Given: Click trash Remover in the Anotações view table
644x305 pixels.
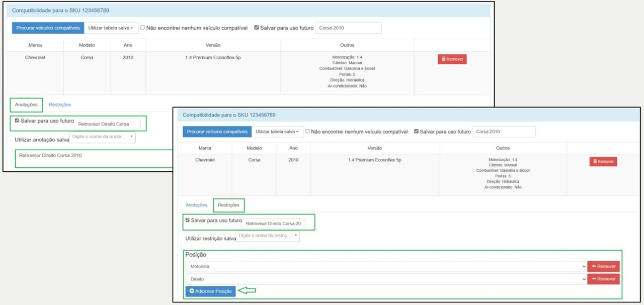Looking at the screenshot, I should tap(452, 59).
